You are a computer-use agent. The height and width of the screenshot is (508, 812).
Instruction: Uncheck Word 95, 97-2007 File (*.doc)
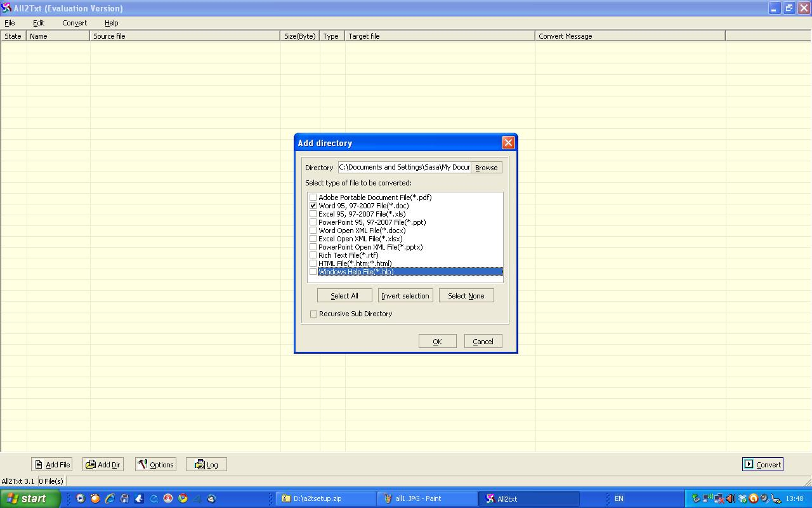click(313, 206)
